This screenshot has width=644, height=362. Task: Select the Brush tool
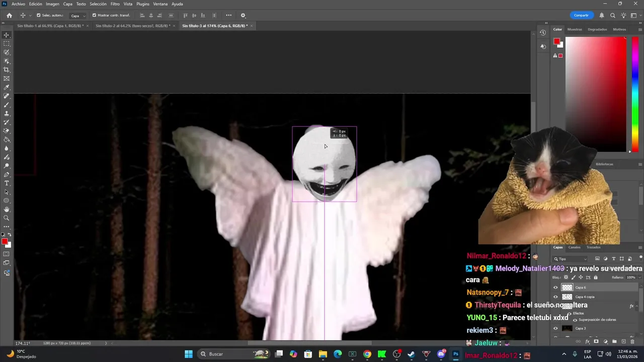[7, 105]
